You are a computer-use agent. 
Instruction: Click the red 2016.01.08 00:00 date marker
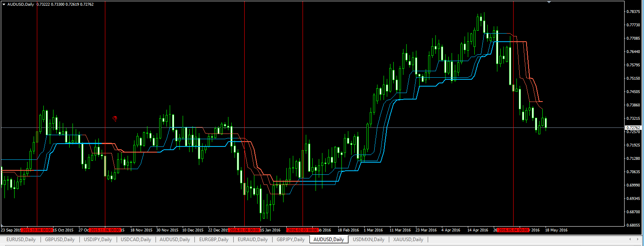click(x=244, y=230)
